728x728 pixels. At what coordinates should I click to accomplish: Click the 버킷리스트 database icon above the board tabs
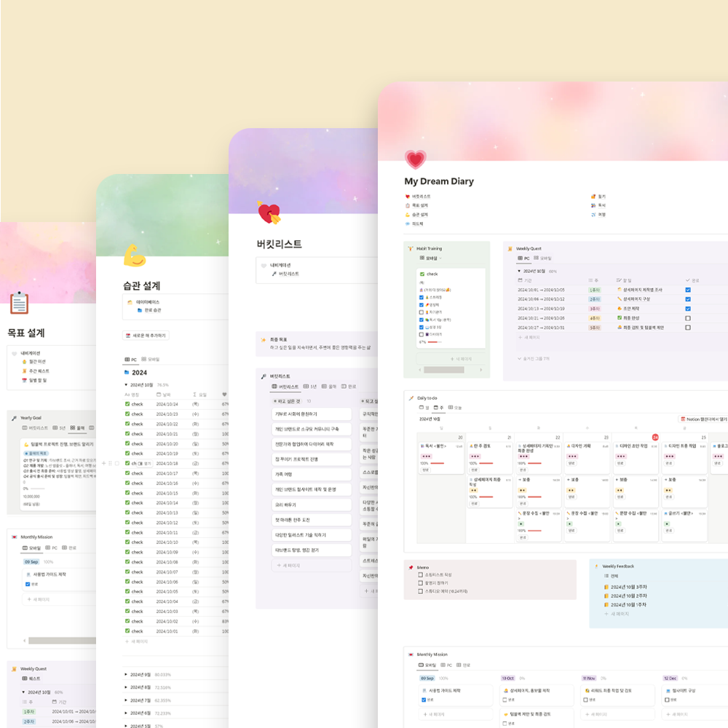point(264,376)
